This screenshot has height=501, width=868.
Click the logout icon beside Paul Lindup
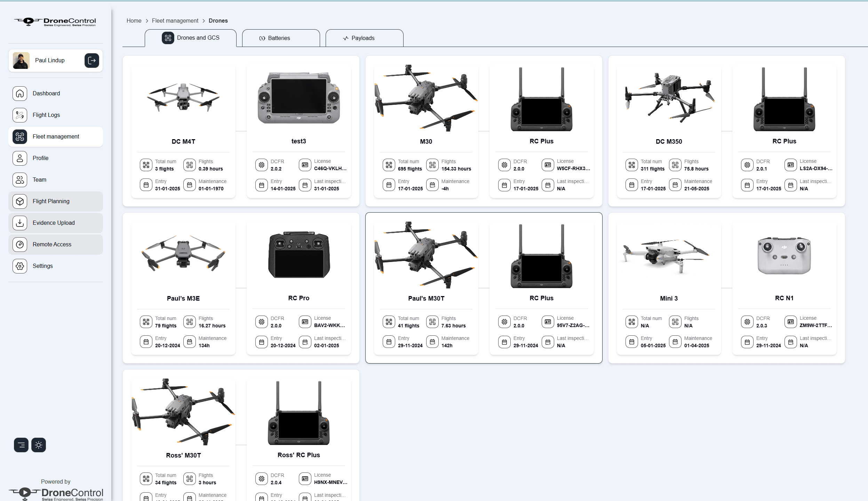[x=91, y=61]
